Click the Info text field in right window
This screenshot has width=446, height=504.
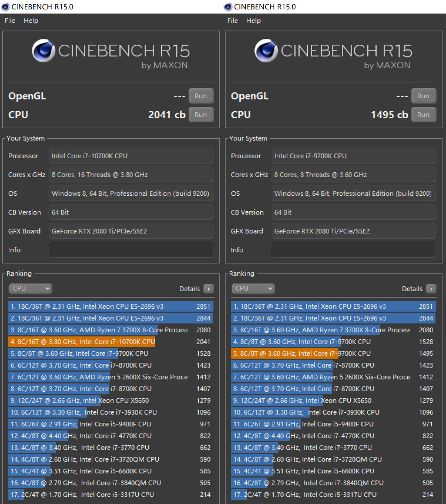point(354,250)
